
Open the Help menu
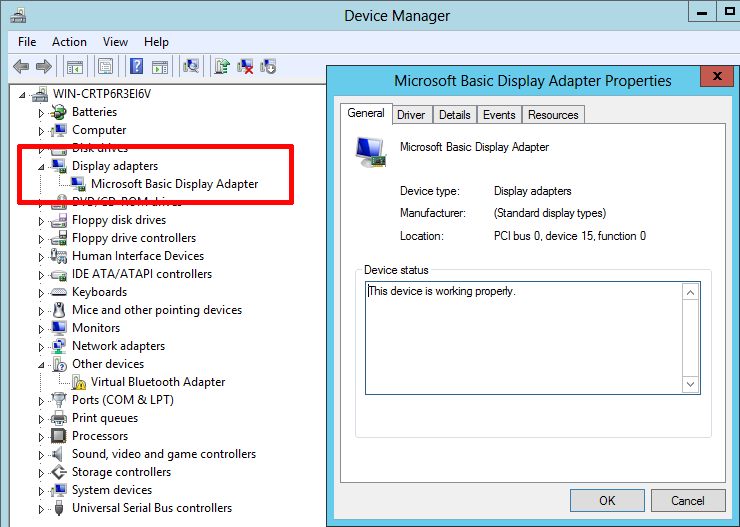click(x=156, y=42)
